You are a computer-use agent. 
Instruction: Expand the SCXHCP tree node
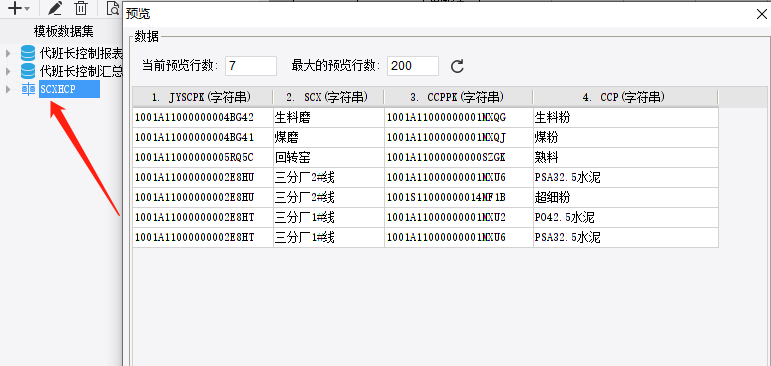pos(8,89)
